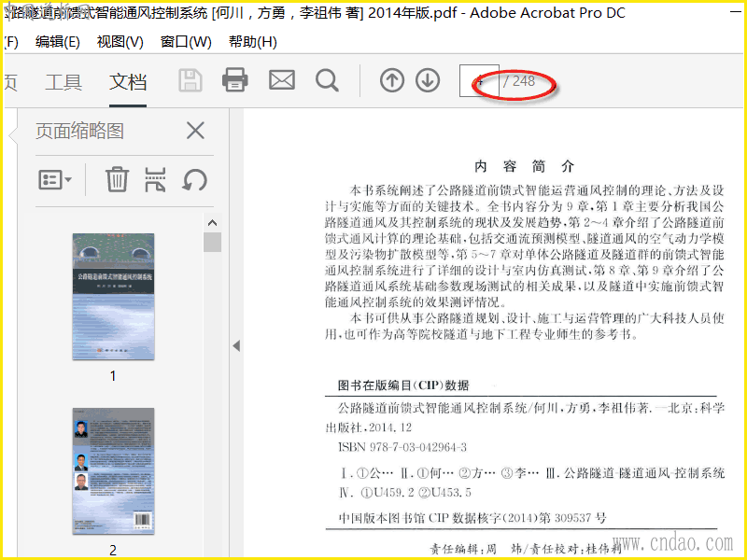747x560 pixels.
Task: Open the 视图(V) menu
Action: pyautogui.click(x=120, y=42)
